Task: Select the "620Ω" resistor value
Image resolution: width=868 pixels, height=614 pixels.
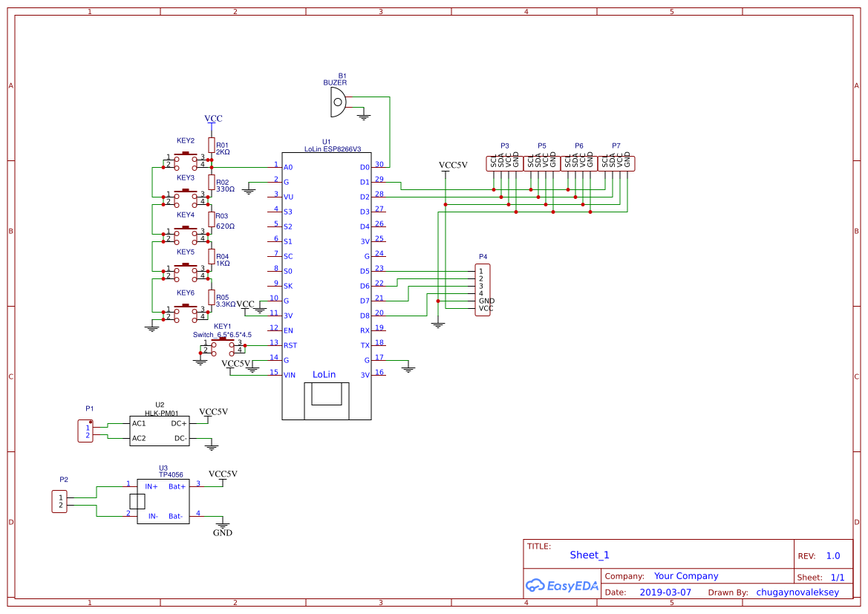Action: (x=225, y=226)
